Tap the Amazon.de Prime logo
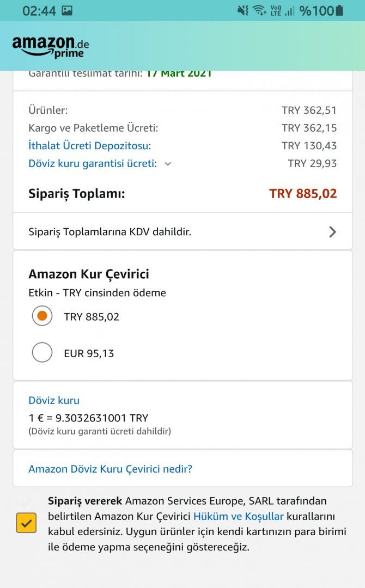The width and height of the screenshot is (365, 588). [50, 47]
